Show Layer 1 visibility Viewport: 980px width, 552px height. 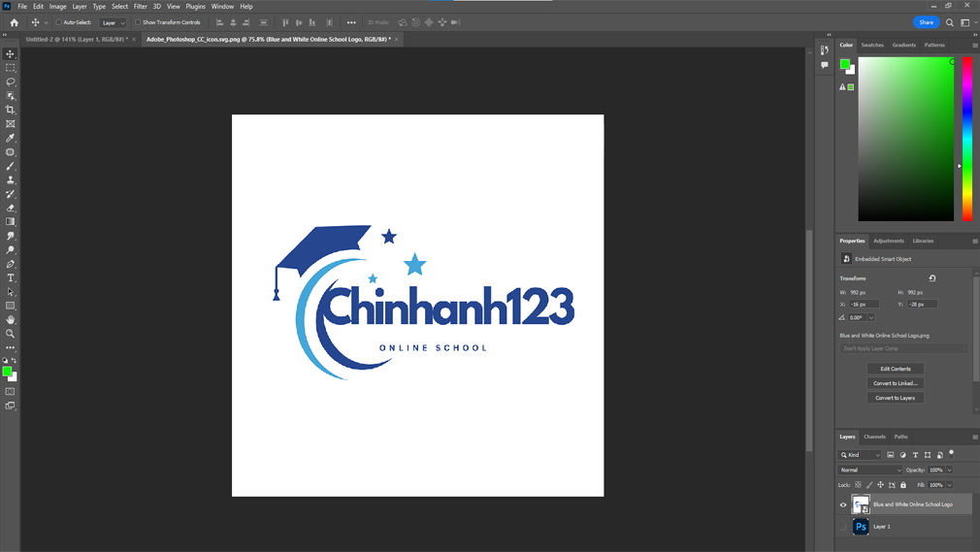pos(843,527)
